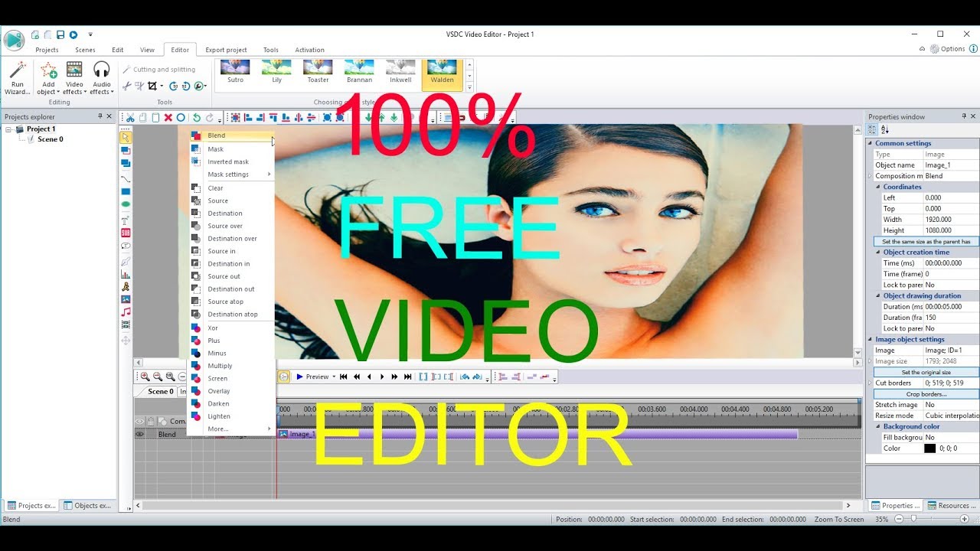Click Set the same size as the parent has
This screenshot has width=980, height=551.
tap(926, 241)
